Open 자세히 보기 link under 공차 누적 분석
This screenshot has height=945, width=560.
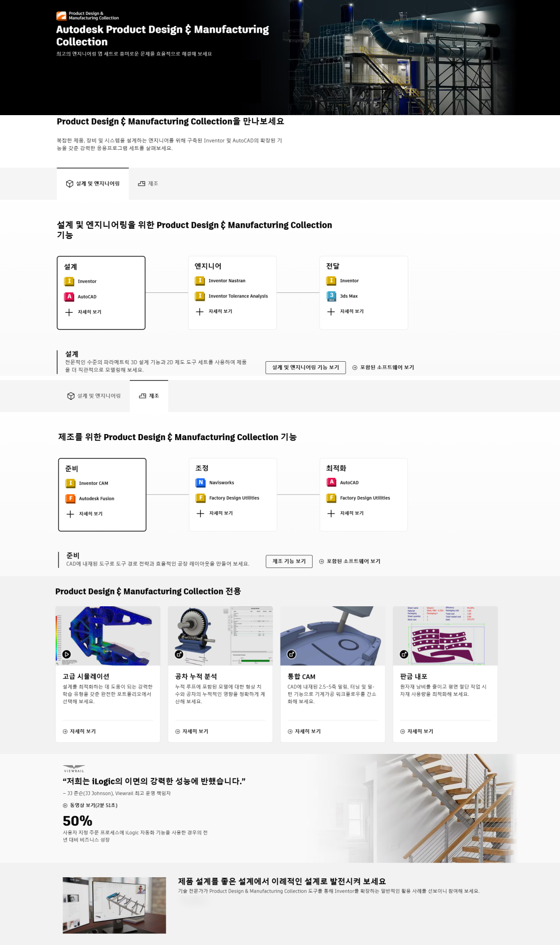[192, 731]
